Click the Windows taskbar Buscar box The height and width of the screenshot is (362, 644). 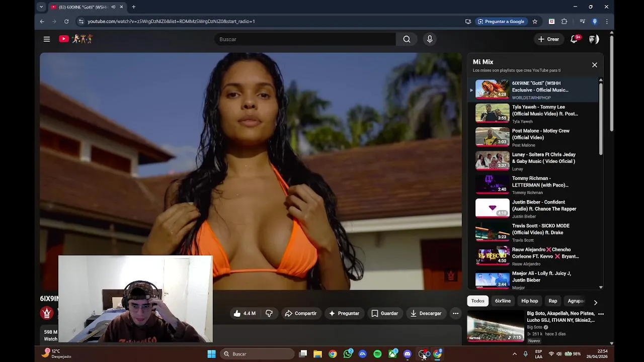pyautogui.click(x=257, y=354)
